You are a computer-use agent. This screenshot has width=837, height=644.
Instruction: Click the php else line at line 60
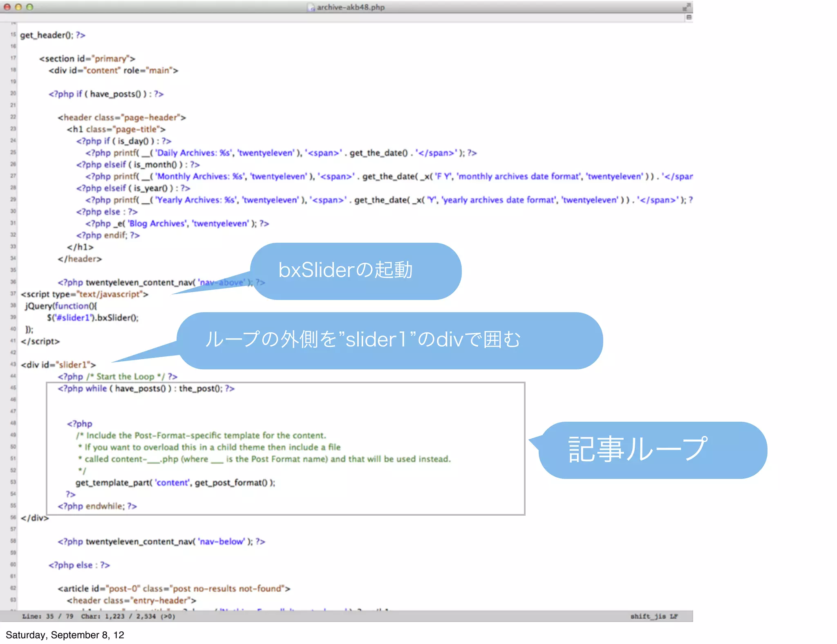(79, 565)
